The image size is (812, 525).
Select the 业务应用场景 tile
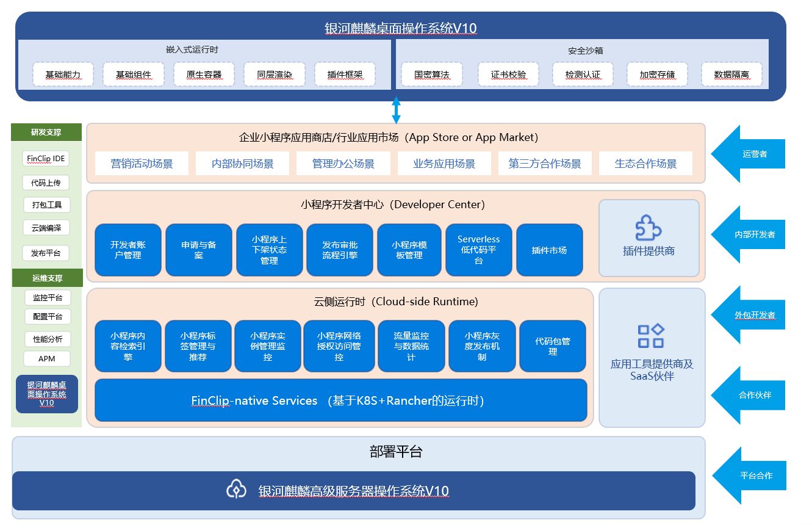(x=444, y=164)
